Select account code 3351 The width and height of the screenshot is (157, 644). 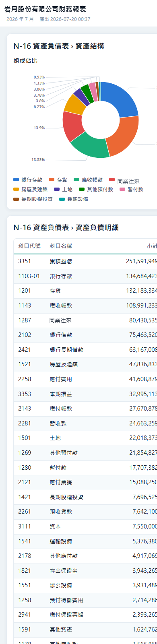click(x=25, y=261)
